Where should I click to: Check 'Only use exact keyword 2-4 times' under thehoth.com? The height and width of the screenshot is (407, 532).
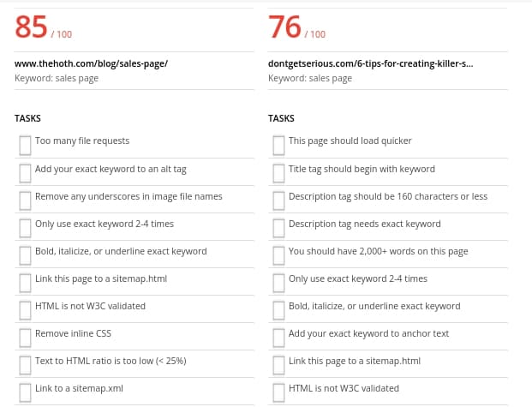pos(25,228)
